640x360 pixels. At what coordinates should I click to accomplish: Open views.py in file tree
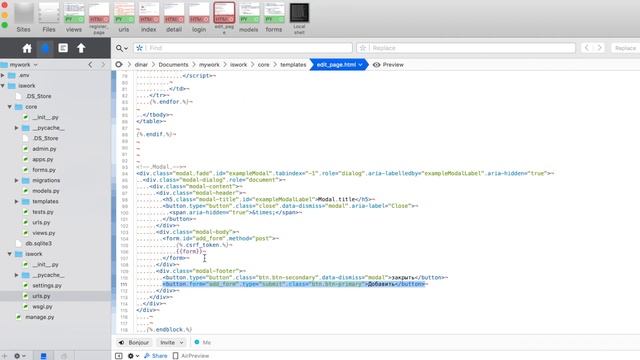(44, 233)
